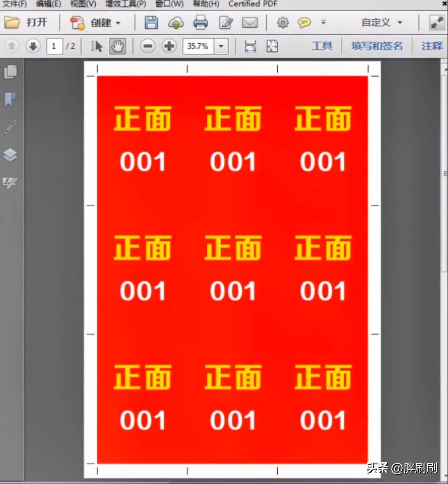Select the Hand tool
448x484 pixels.
[x=117, y=46]
